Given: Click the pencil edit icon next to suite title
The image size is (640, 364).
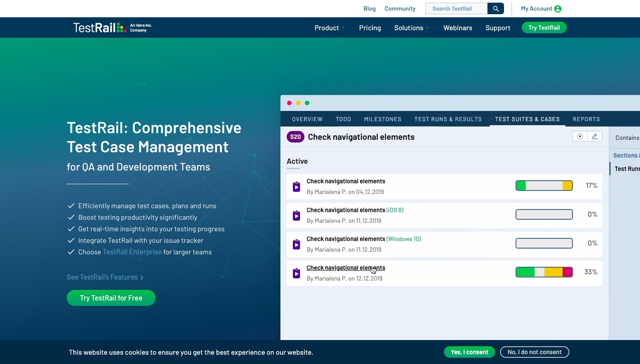Looking at the screenshot, I should click(595, 136).
